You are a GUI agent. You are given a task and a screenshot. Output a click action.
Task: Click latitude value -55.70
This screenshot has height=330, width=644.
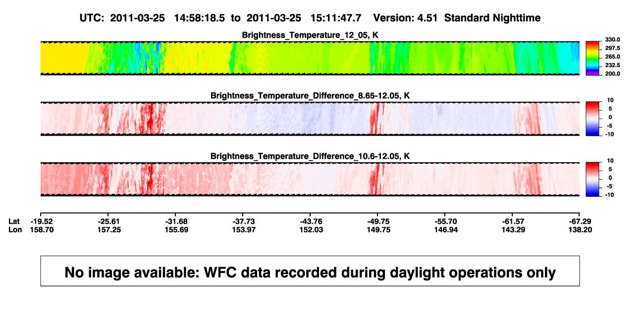coord(445,221)
